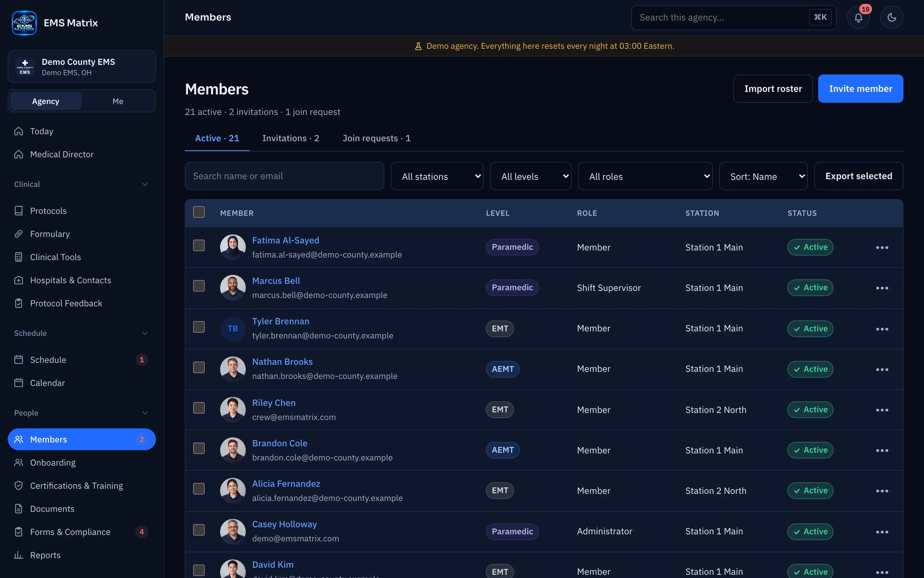Open Forms & Compliance

point(82,532)
